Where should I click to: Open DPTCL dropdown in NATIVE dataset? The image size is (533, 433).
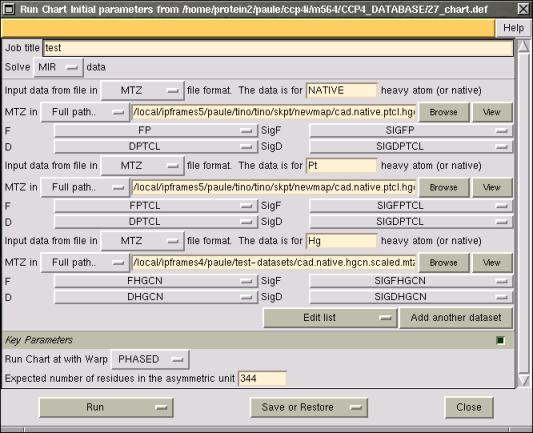click(x=156, y=146)
